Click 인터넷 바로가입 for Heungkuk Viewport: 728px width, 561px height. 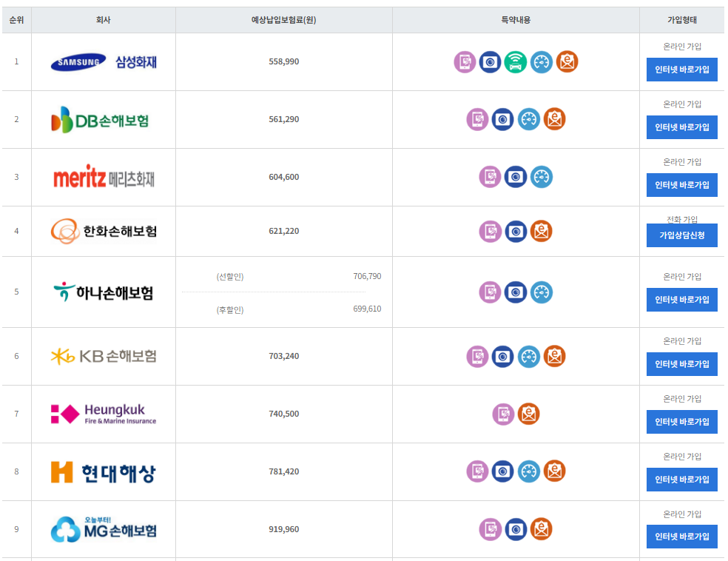click(x=682, y=422)
